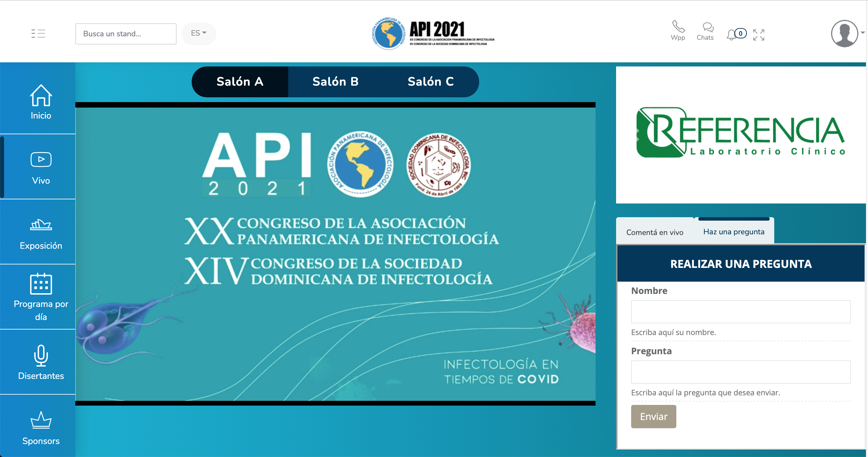Click the Nombre input field
868x457 pixels.
pyautogui.click(x=741, y=311)
